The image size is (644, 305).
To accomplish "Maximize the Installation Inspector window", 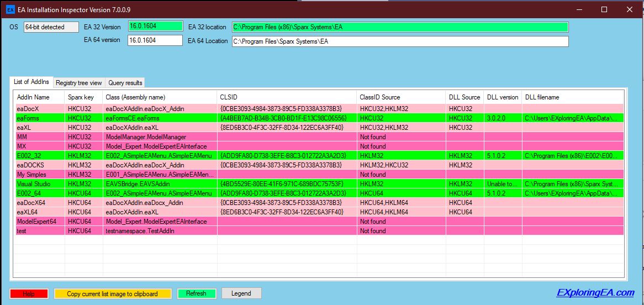I will pos(604,10).
